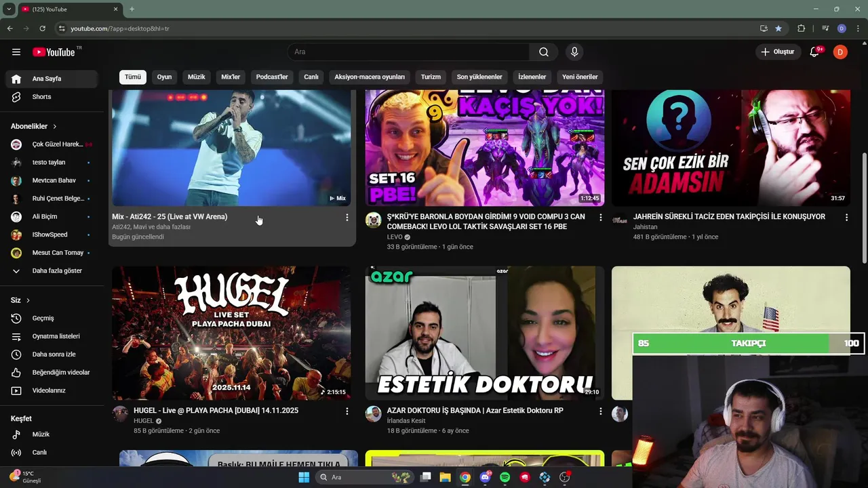Image resolution: width=868 pixels, height=488 pixels.
Task: Go to Ana Sayfa in sidebar
Action: (52, 79)
